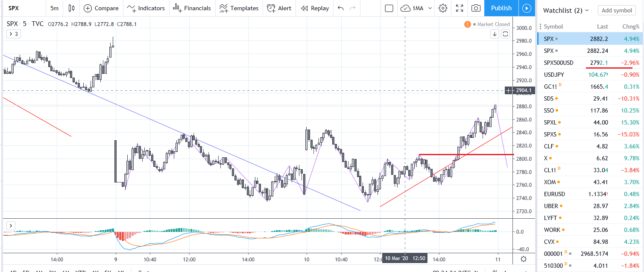Select WORK in the watchlist

[x=590, y=230]
